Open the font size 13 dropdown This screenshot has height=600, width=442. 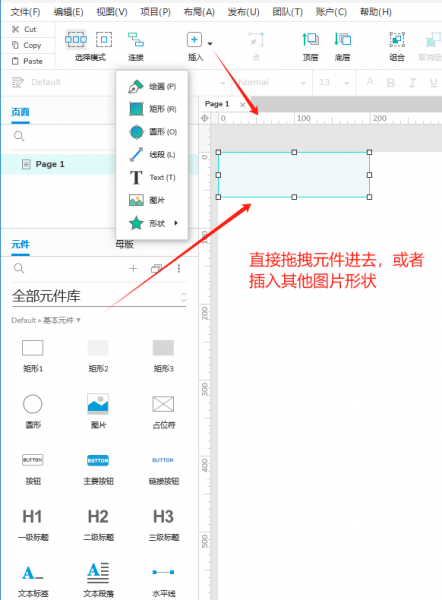pos(346,83)
